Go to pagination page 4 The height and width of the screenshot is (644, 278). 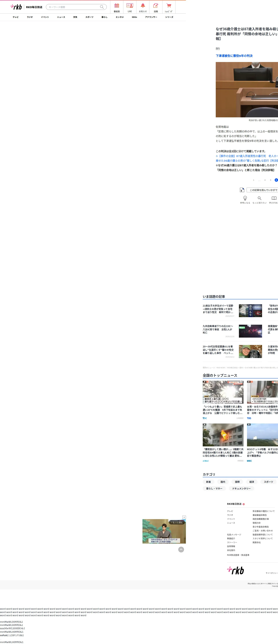[265, 180]
